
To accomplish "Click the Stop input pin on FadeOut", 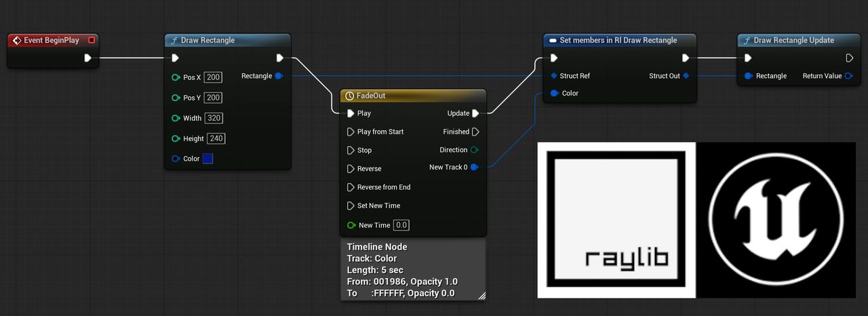I will (351, 150).
